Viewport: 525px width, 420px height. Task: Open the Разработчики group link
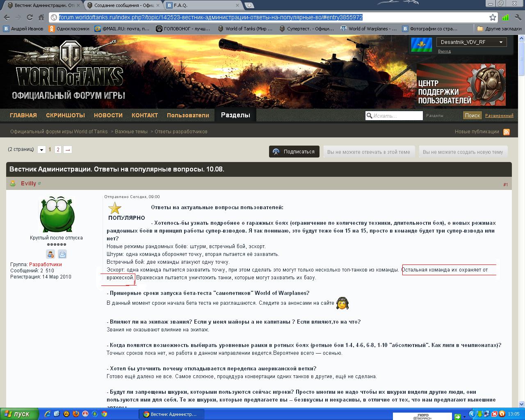[x=46, y=265]
